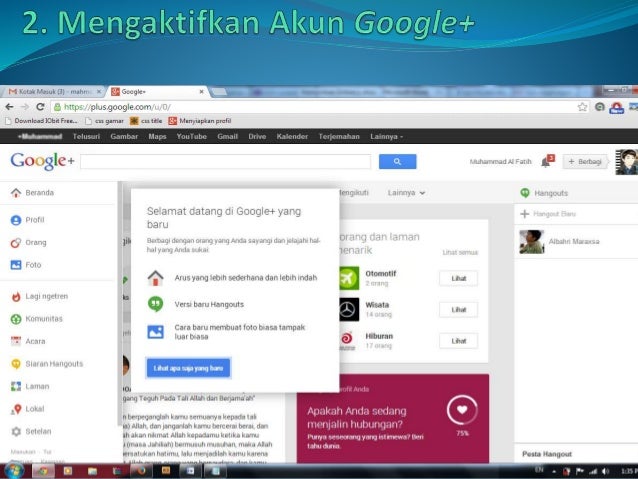The height and width of the screenshot is (479, 638).
Task: Open the Acara calendar icon
Action: (16, 341)
